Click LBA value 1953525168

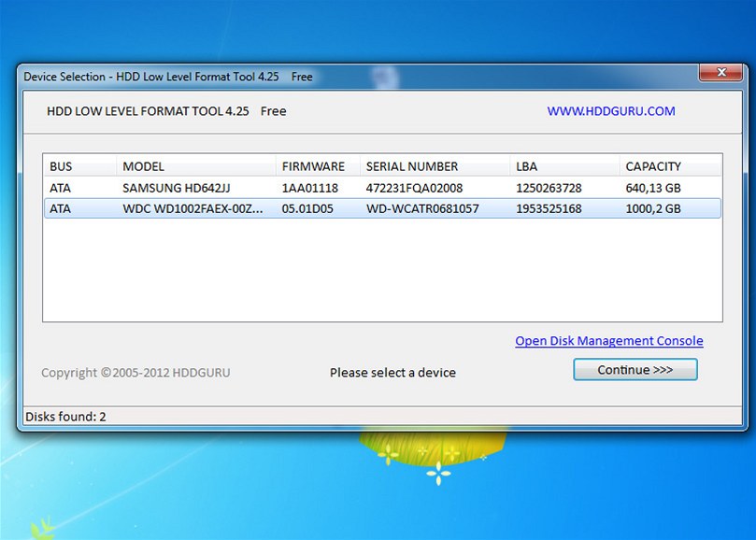tap(549, 208)
